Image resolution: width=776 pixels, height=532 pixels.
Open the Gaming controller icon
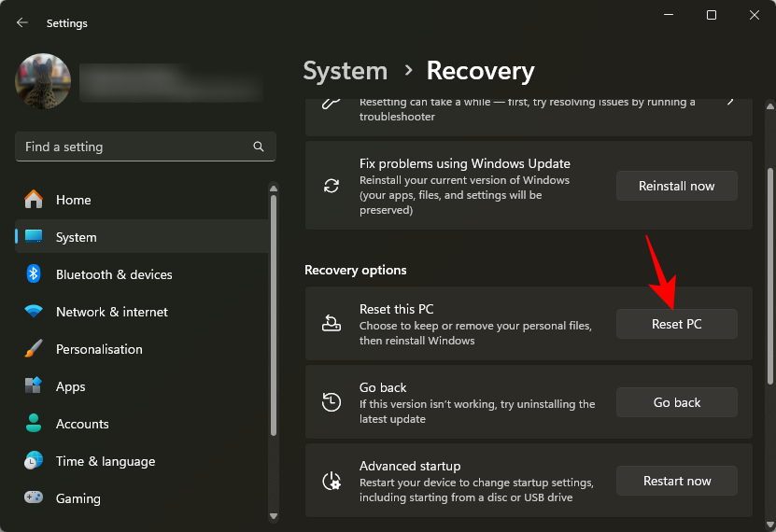click(34, 498)
